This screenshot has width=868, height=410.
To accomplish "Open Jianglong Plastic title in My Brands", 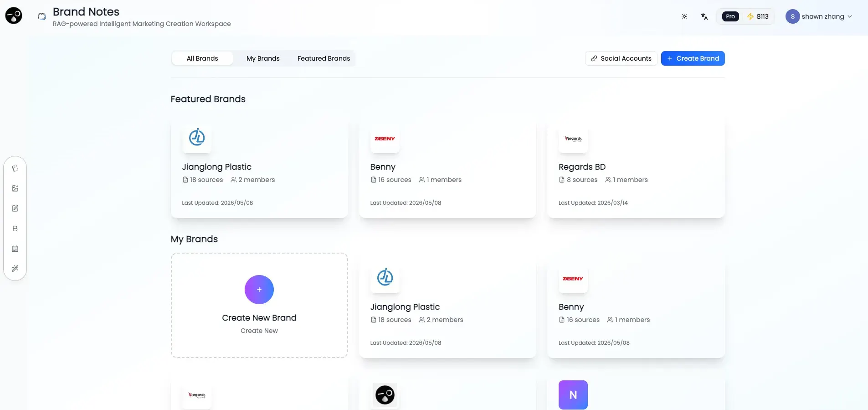I will pos(405,307).
